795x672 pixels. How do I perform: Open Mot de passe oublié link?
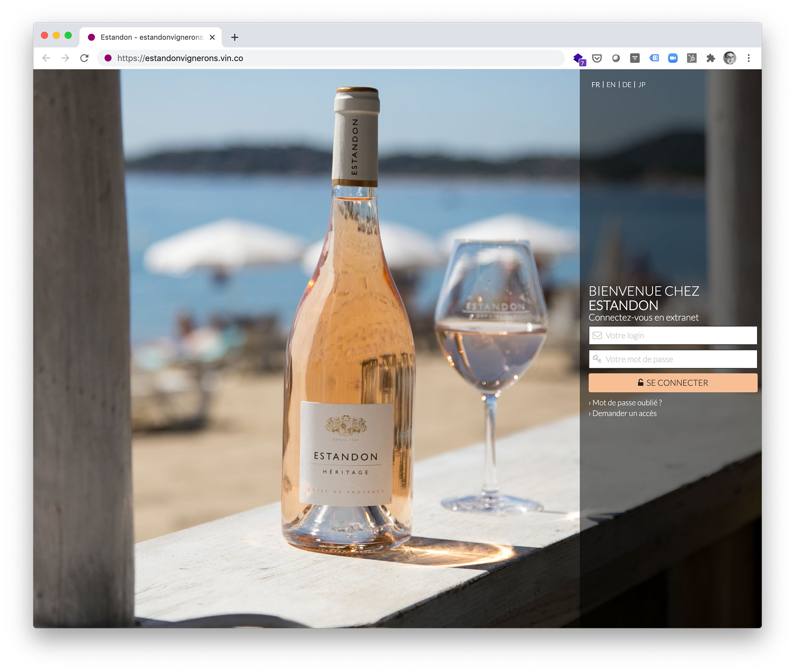click(625, 402)
